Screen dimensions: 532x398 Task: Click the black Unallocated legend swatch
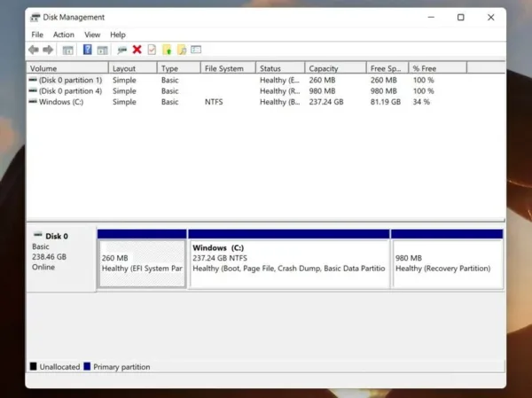coord(34,366)
